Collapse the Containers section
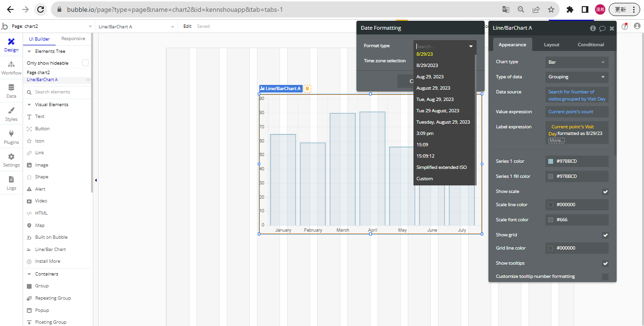Screen dimensions: 644x326 pos(29,274)
